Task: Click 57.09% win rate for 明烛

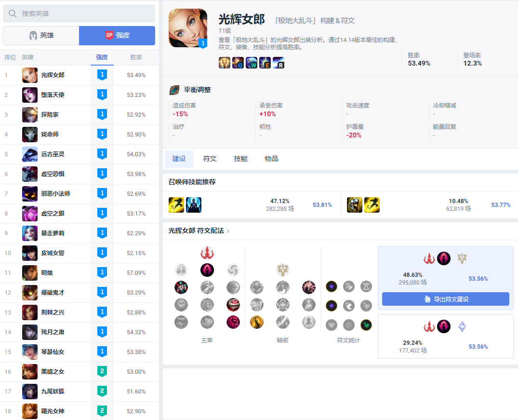Action: (136, 273)
